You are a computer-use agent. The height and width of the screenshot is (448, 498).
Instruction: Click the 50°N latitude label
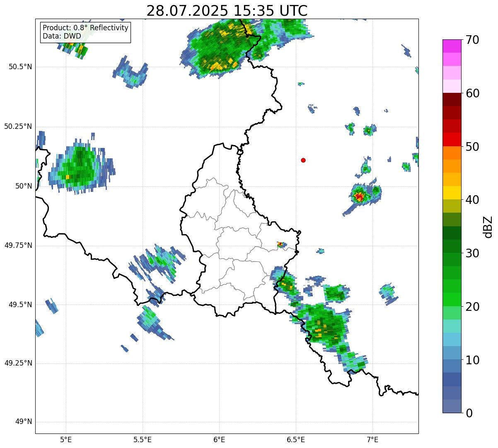24,186
